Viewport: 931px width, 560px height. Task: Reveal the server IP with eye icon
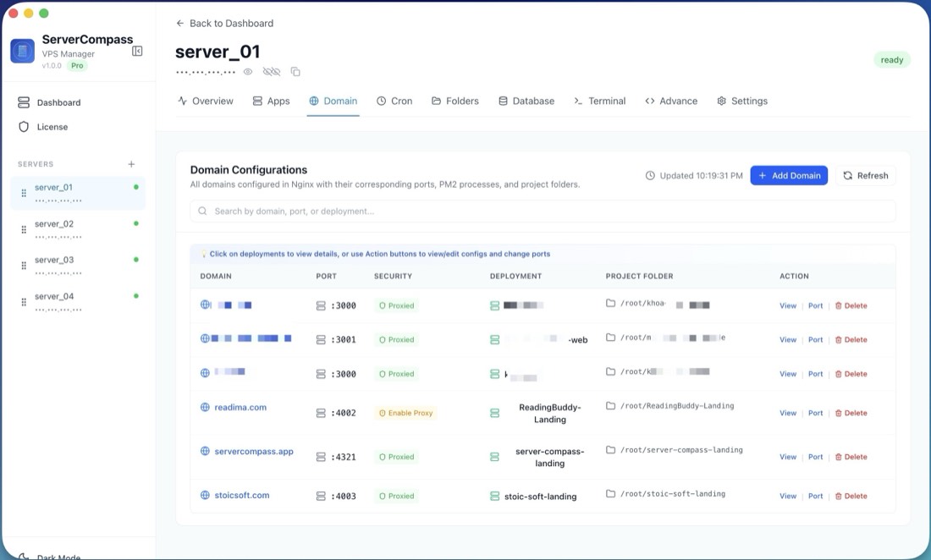click(248, 72)
